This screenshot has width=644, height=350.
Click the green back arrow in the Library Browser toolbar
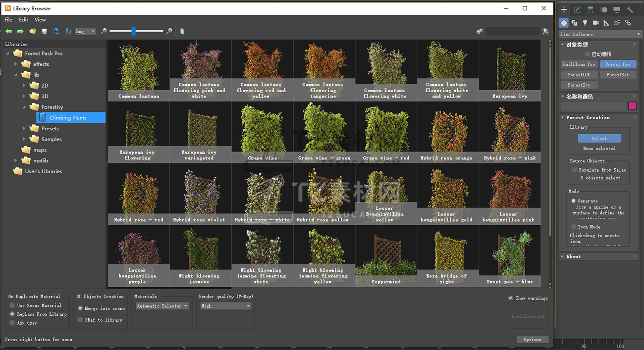pyautogui.click(x=9, y=31)
